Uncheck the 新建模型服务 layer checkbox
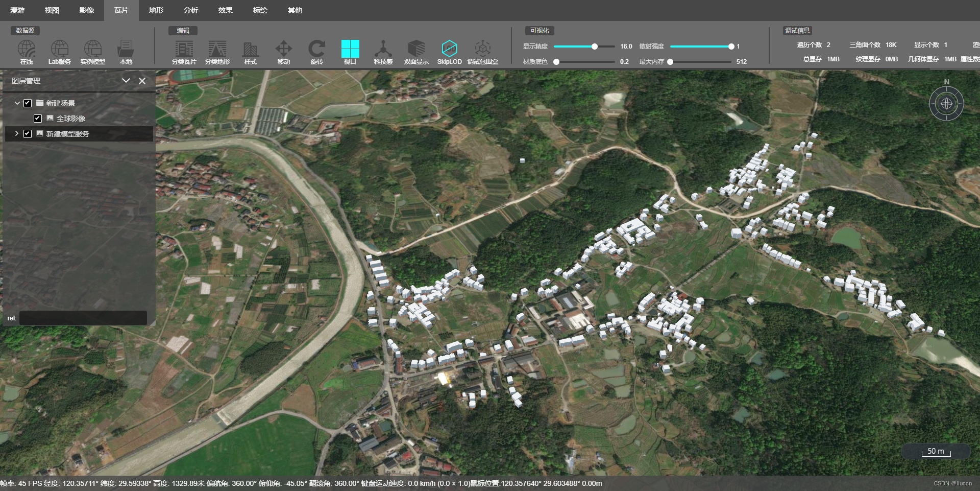This screenshot has height=491, width=980. coord(28,134)
